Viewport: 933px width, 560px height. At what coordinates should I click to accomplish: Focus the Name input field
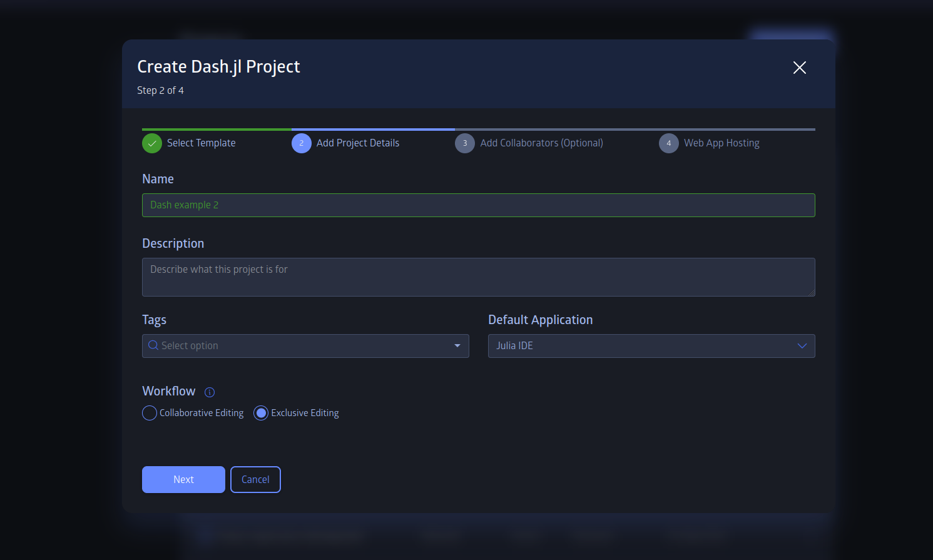[x=479, y=205]
